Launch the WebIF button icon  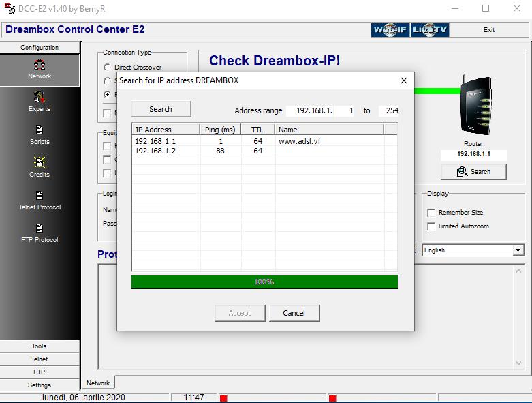pos(390,30)
